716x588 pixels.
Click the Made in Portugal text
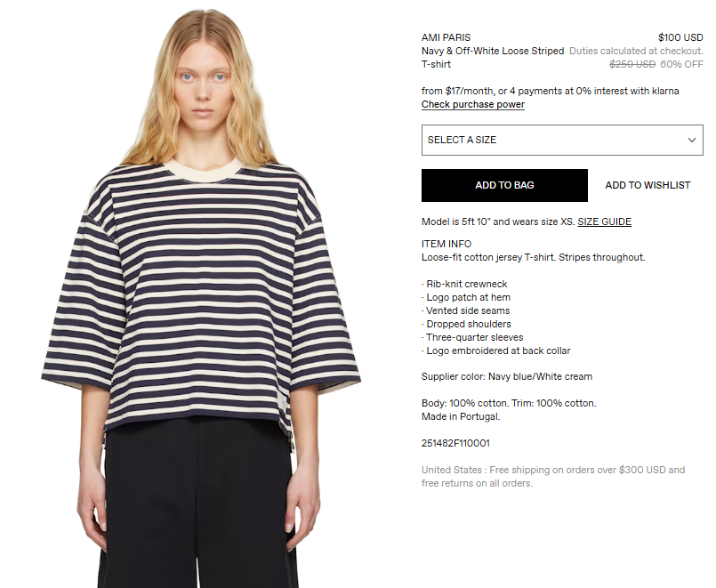(x=461, y=417)
